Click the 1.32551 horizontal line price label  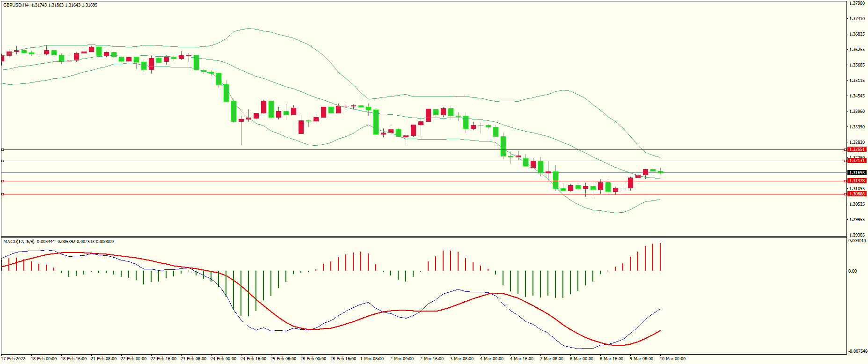856,149
